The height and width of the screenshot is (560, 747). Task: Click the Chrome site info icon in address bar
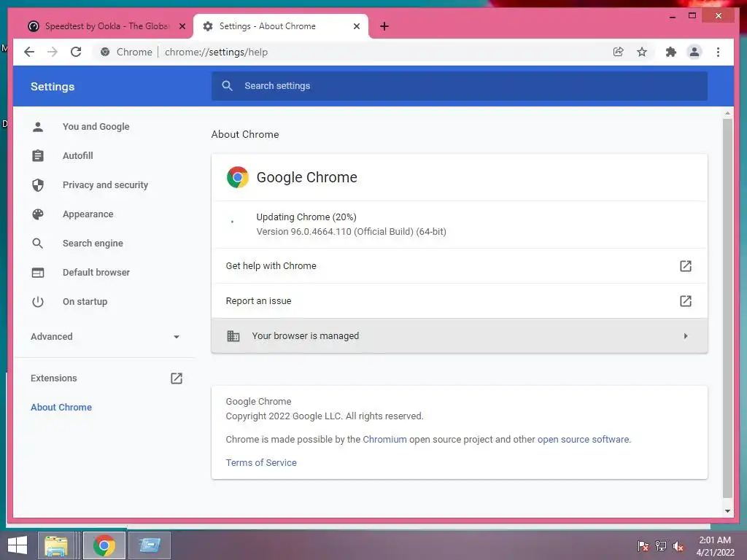click(105, 52)
